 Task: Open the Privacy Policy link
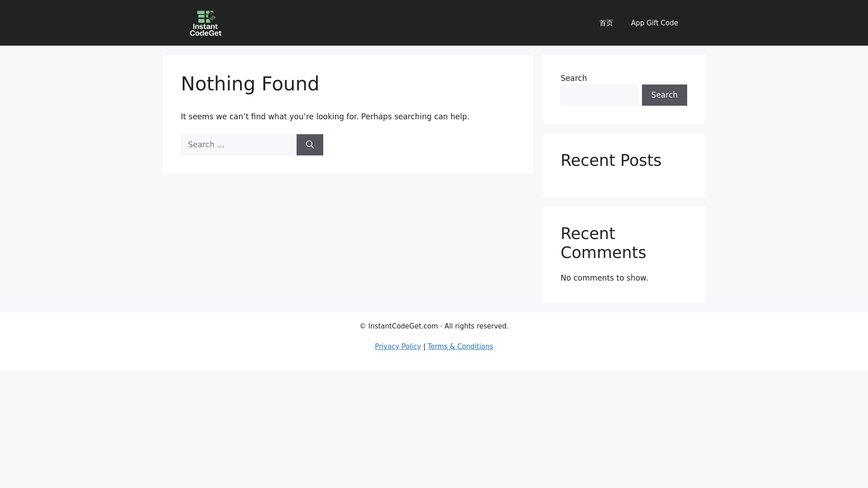398,347
